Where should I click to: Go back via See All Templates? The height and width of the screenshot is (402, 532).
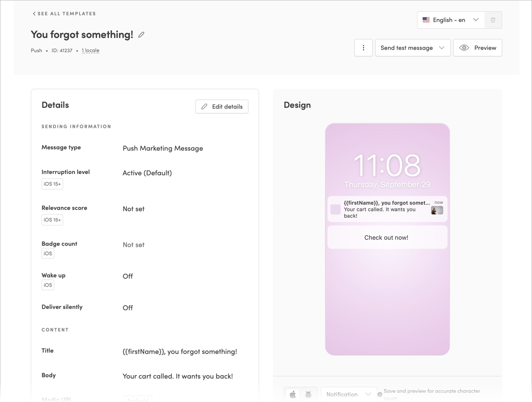pos(64,13)
